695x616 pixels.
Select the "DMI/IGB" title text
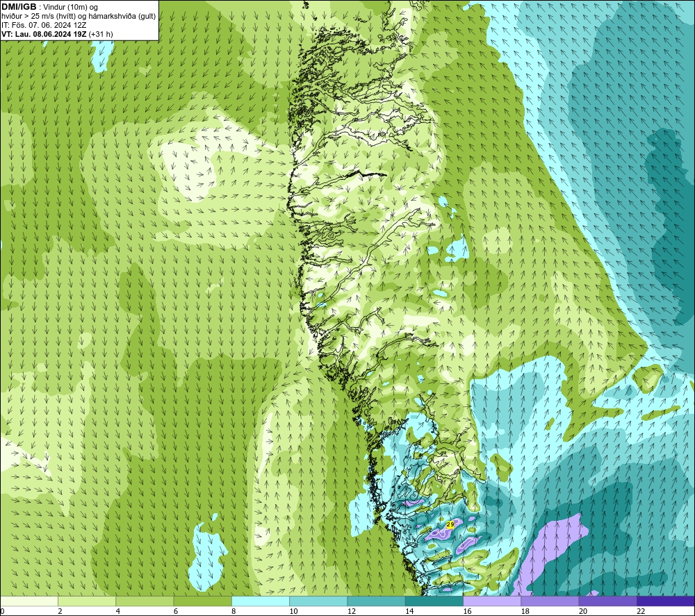(19, 7)
